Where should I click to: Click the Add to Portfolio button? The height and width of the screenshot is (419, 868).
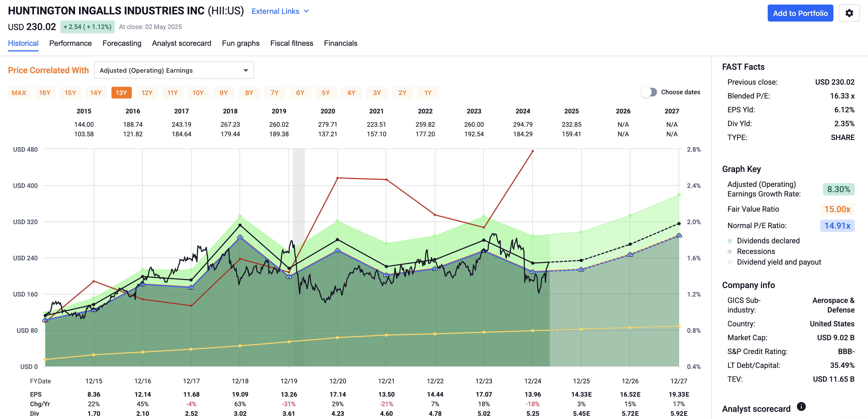pyautogui.click(x=800, y=13)
